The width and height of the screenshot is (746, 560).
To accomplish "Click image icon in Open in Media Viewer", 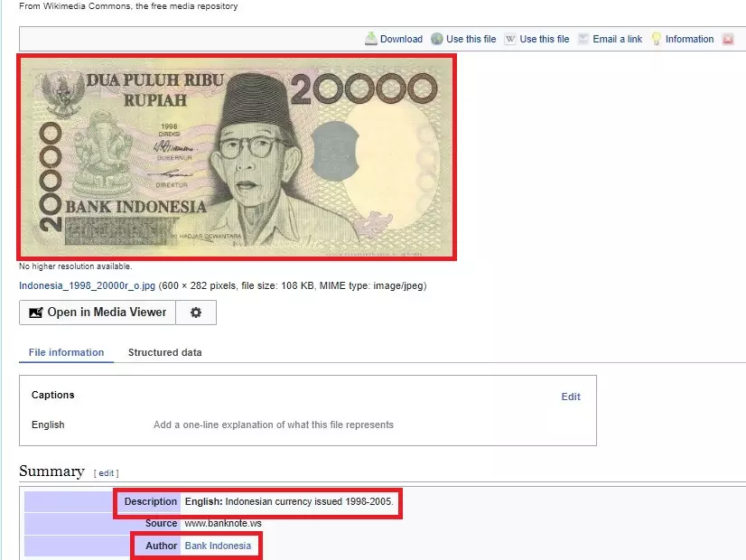I will [36, 313].
